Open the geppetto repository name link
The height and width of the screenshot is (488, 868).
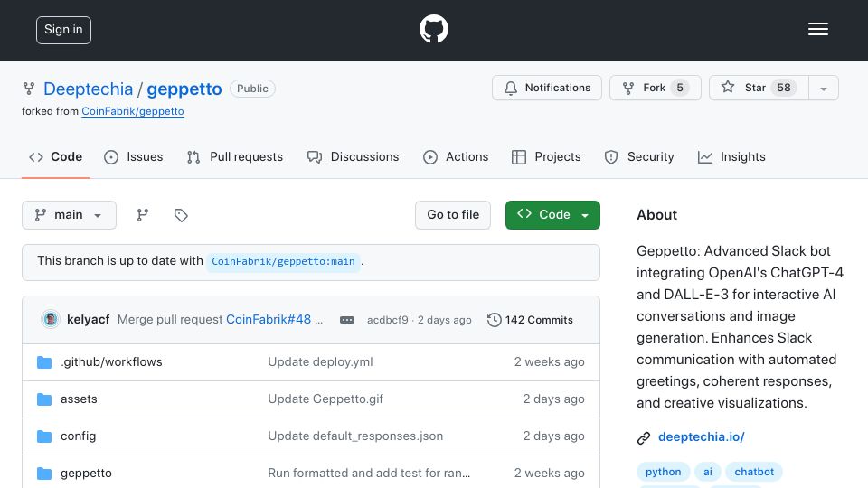click(x=184, y=89)
